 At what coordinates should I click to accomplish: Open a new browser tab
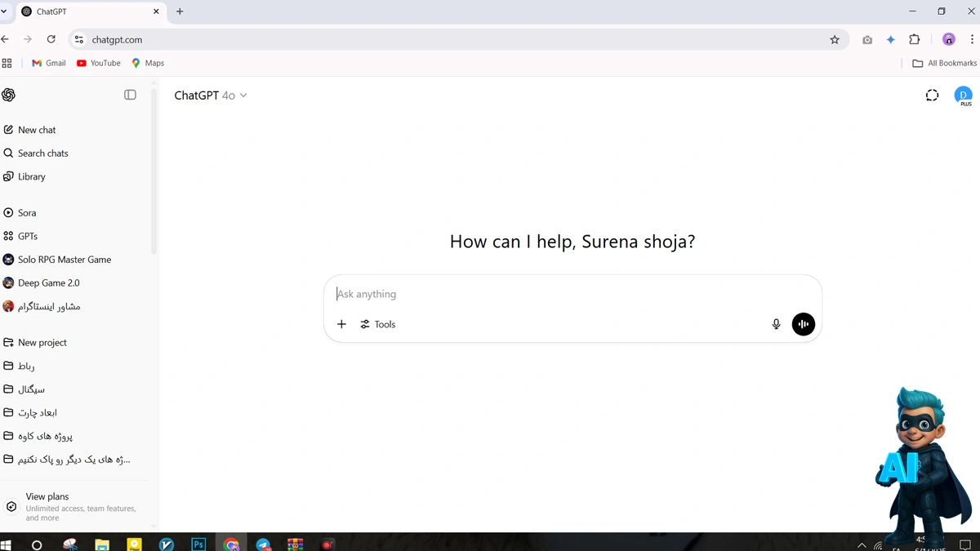[180, 11]
